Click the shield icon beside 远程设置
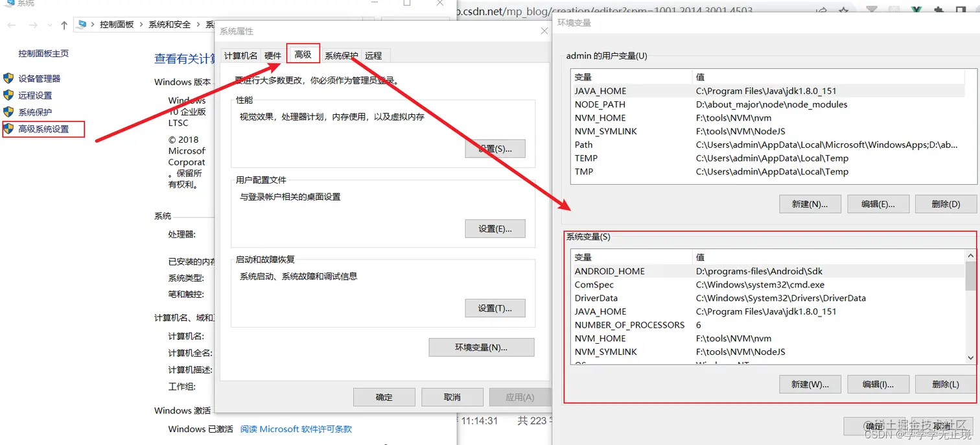Screen dimensions: 980x445 [x=8, y=95]
